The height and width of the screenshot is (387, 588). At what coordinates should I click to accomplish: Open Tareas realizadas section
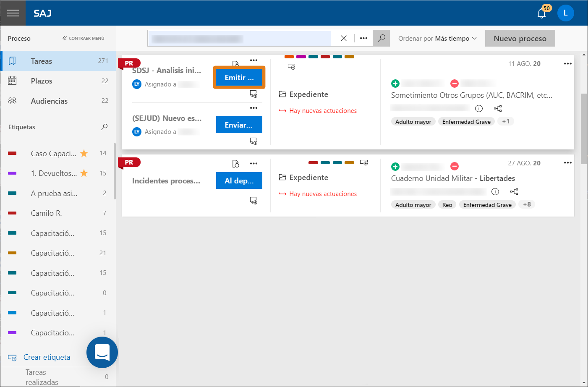[42, 377]
